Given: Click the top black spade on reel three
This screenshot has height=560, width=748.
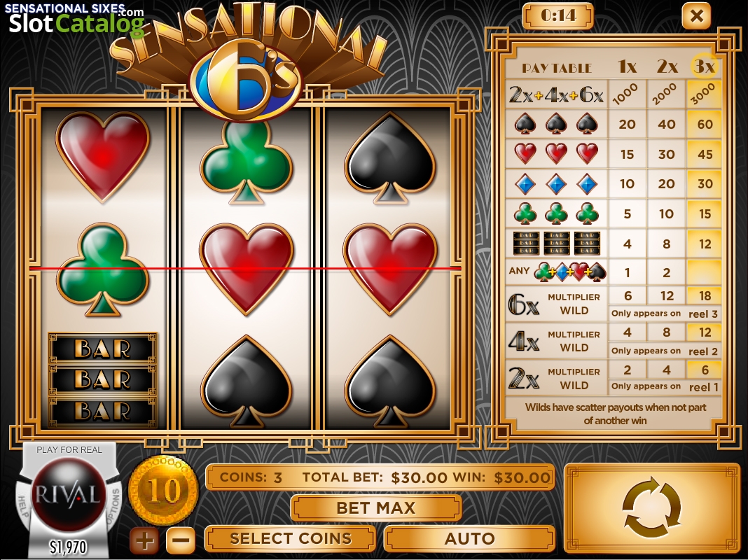Looking at the screenshot, I should tap(389, 159).
